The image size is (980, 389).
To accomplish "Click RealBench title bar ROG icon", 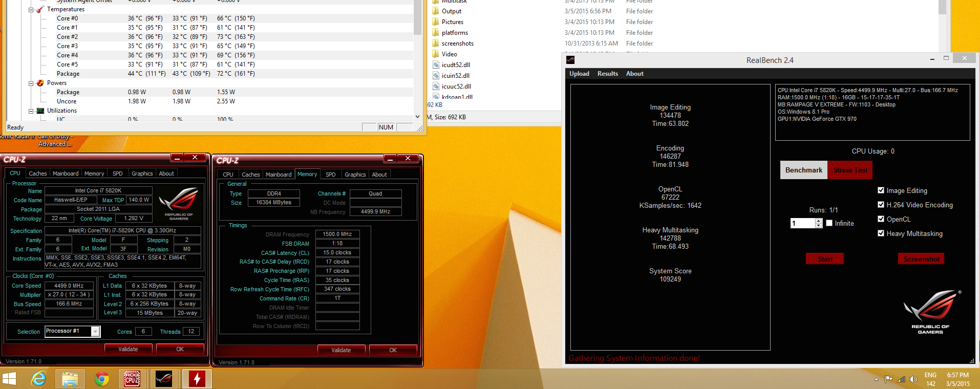I will click(570, 60).
